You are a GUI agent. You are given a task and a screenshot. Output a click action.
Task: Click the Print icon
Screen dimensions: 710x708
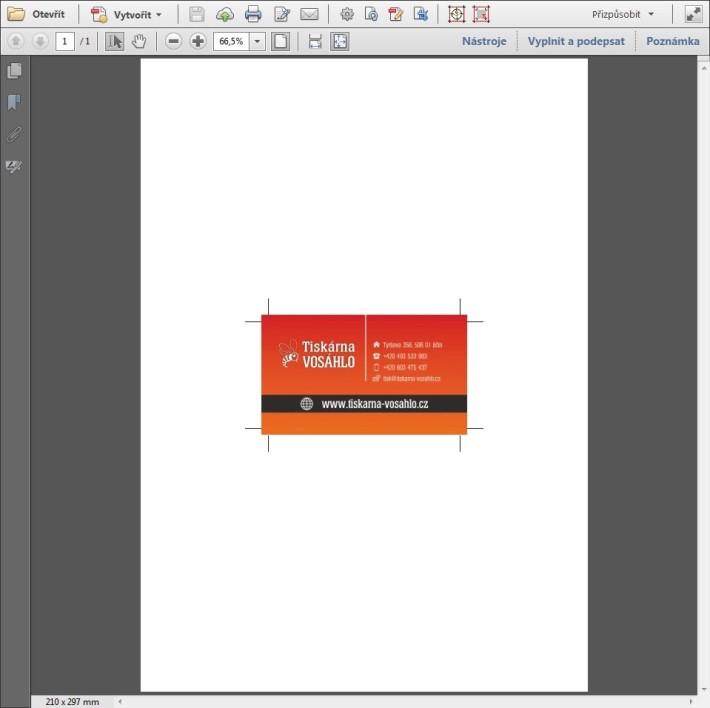coord(253,14)
